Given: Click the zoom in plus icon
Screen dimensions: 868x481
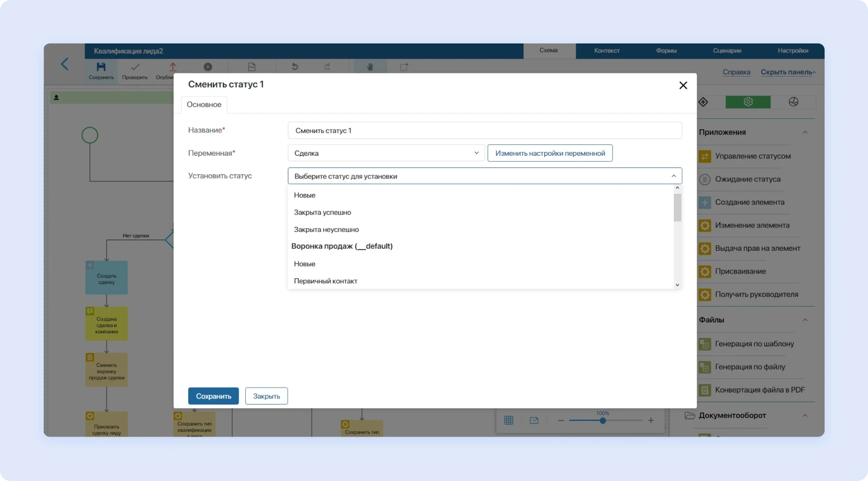Looking at the screenshot, I should 650,420.
